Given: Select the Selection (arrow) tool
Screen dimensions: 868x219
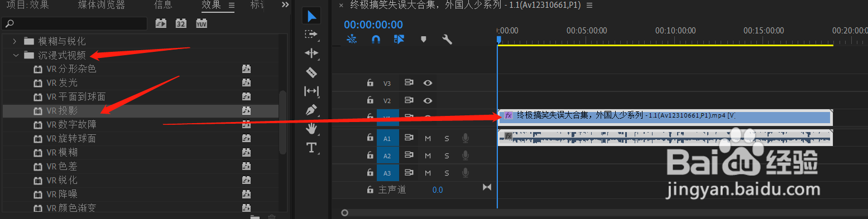Looking at the screenshot, I should pyautogui.click(x=311, y=16).
